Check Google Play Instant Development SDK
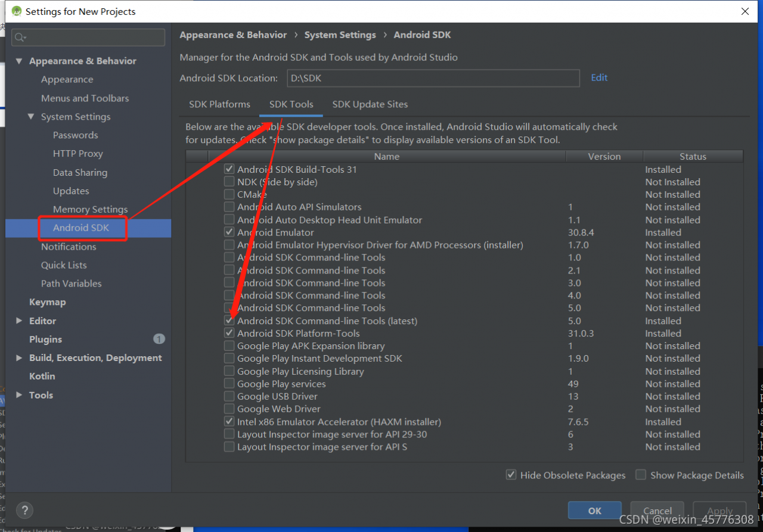This screenshot has width=763, height=532. tap(229, 359)
